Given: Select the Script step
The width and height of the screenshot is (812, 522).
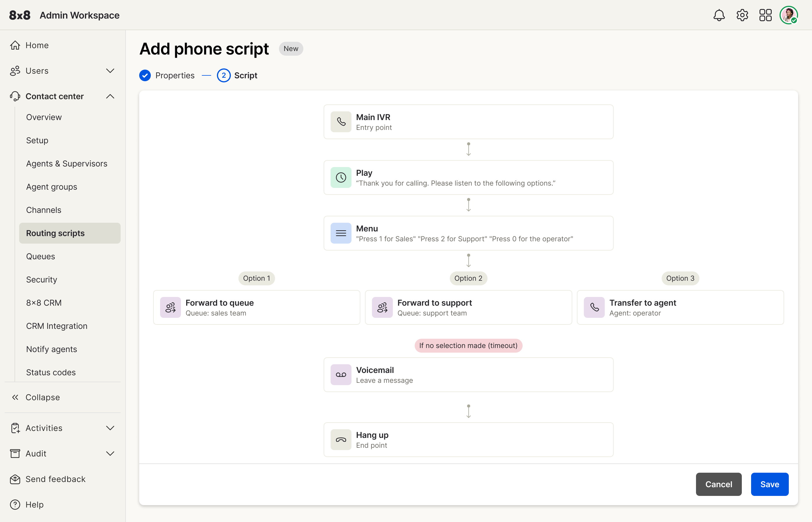Looking at the screenshot, I should pyautogui.click(x=237, y=75).
